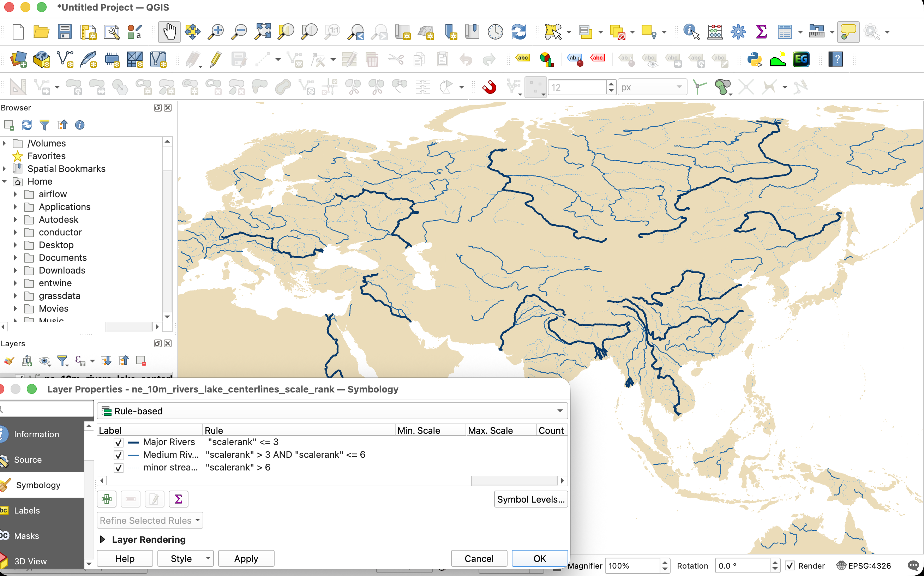Screen dimensions: 924x576
Task: Open the px units dropdown
Action: 652,87
